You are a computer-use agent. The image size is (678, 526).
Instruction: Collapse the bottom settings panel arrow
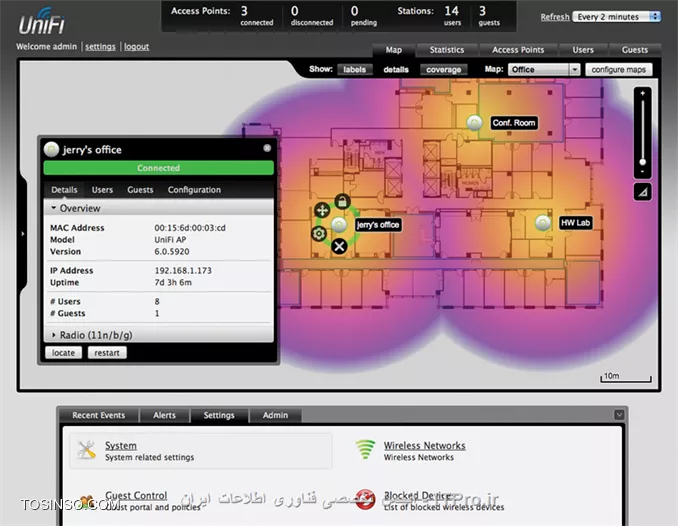tap(619, 415)
